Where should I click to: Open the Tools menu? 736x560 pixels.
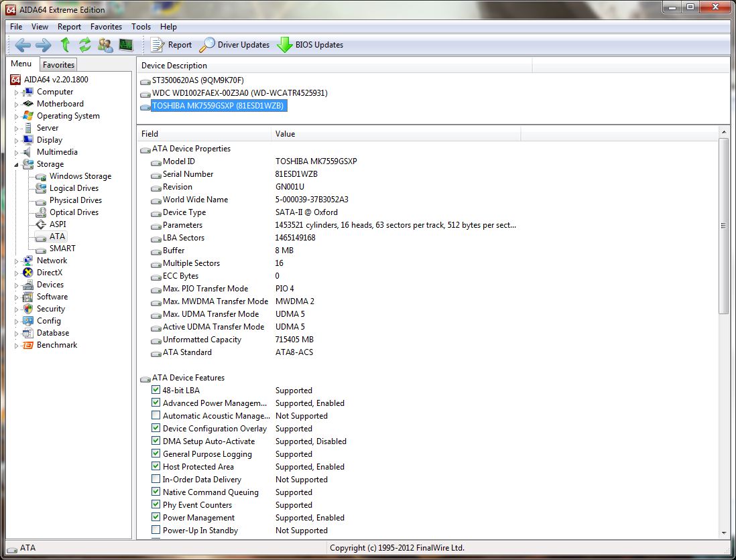pyautogui.click(x=141, y=27)
